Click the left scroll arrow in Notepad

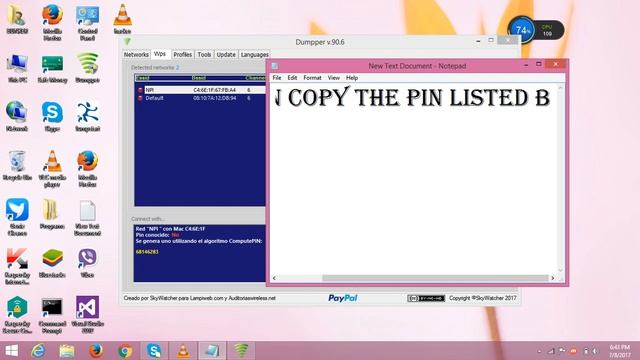coord(274,278)
